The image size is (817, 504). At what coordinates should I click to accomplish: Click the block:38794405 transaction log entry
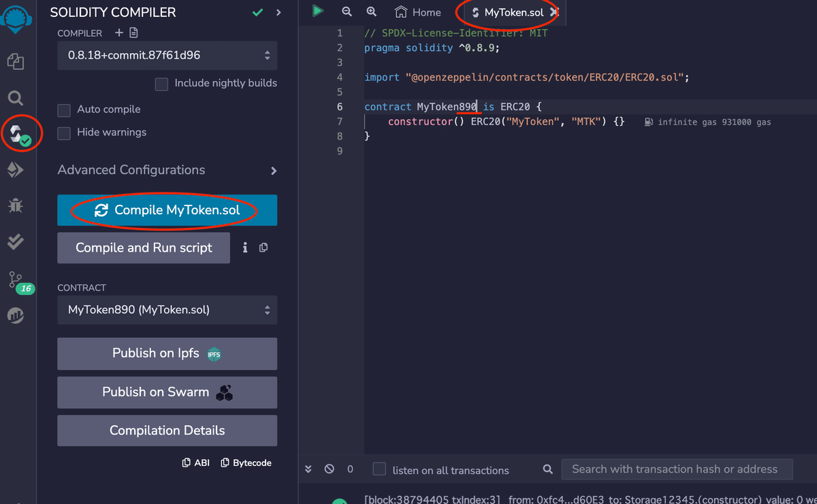pyautogui.click(x=590, y=500)
